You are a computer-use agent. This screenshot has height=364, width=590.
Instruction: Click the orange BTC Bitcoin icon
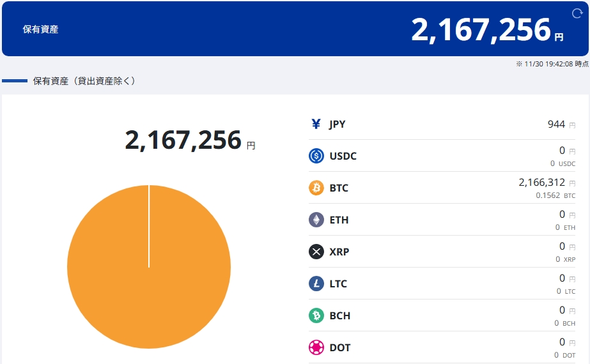pyautogui.click(x=316, y=188)
